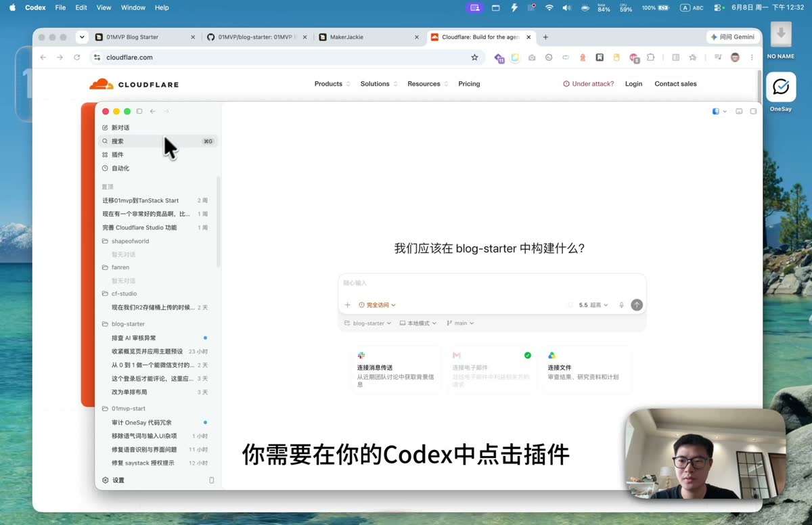The image size is (812, 525).
Task: Open Chrome tab search dropdown arrow
Action: tap(82, 37)
